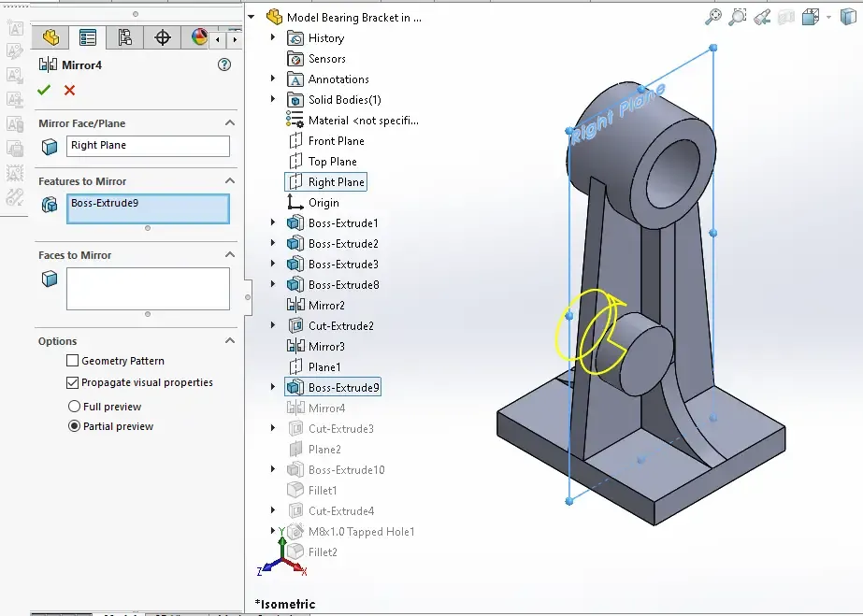Viewport: 863px width, 616px height.
Task: Collapse the Mirror Face/Plane section
Action: 230,123
